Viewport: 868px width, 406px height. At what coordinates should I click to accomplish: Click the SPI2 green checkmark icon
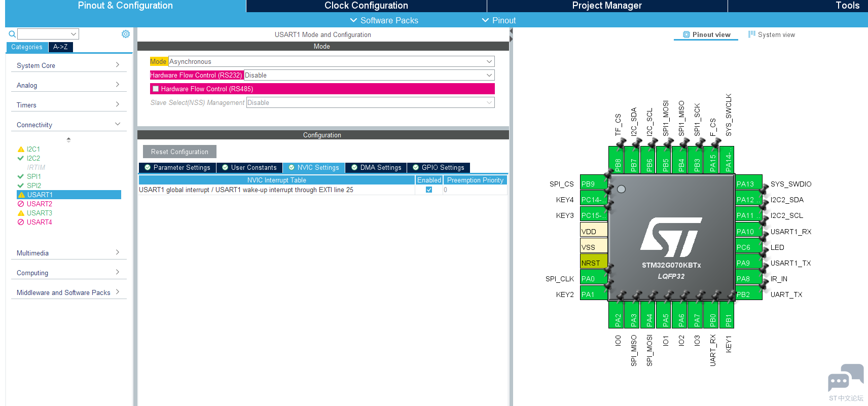pos(21,186)
